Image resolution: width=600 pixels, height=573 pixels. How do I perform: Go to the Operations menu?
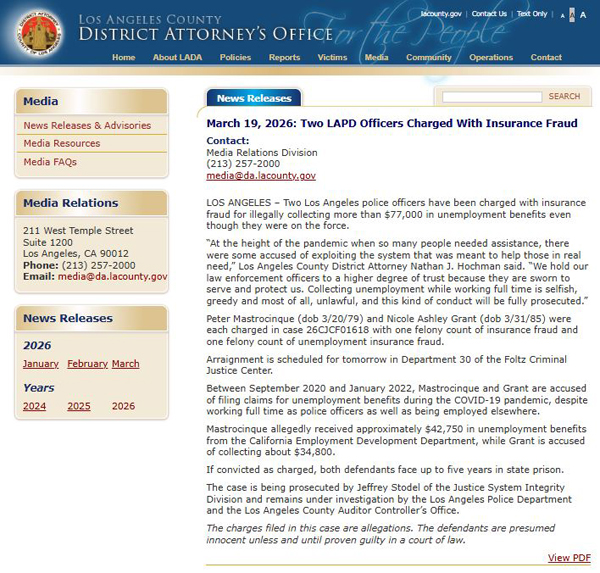pos(491,58)
